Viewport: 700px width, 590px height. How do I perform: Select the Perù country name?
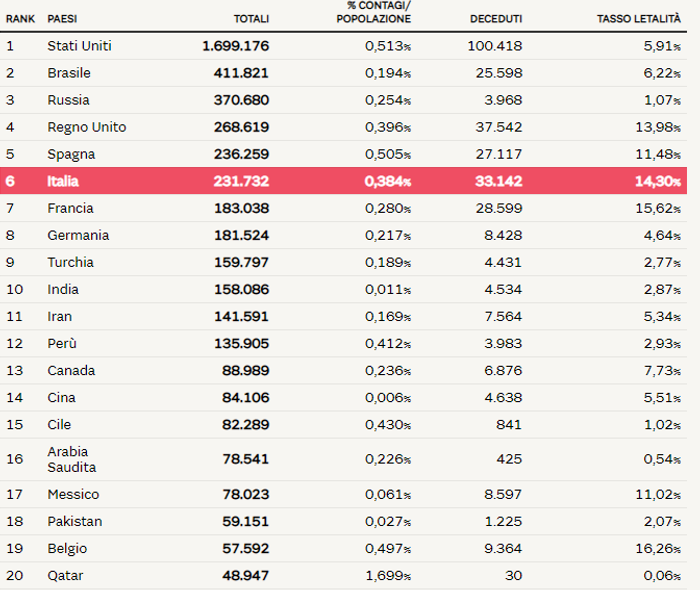(x=62, y=344)
